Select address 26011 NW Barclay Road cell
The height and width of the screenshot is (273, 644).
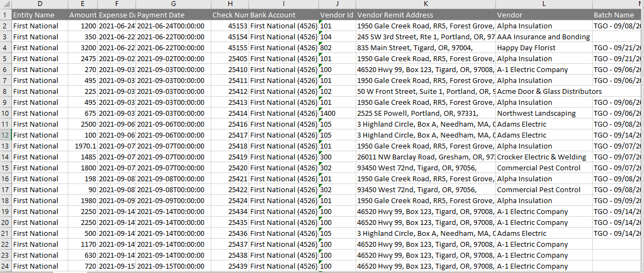(426, 157)
